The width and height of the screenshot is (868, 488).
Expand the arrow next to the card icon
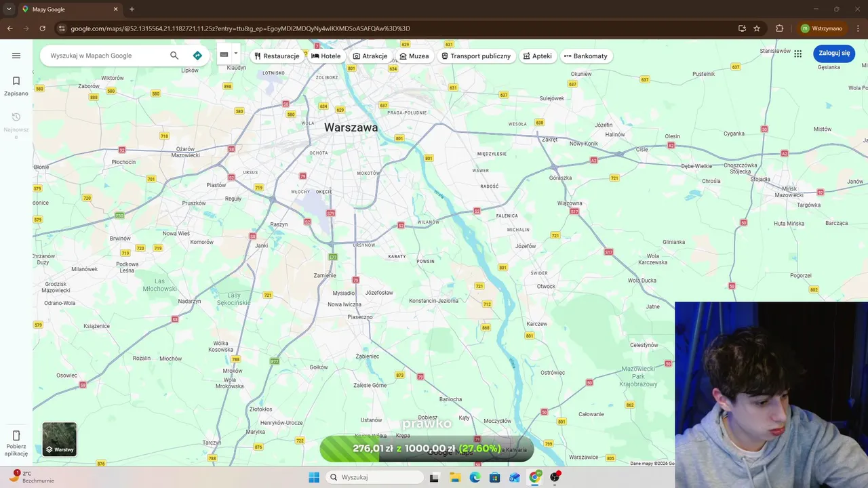click(x=236, y=54)
